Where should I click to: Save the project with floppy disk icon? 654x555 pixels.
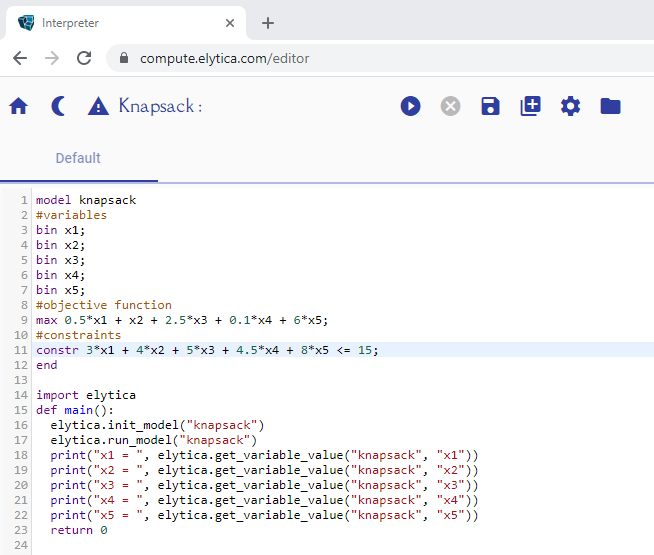(x=490, y=106)
